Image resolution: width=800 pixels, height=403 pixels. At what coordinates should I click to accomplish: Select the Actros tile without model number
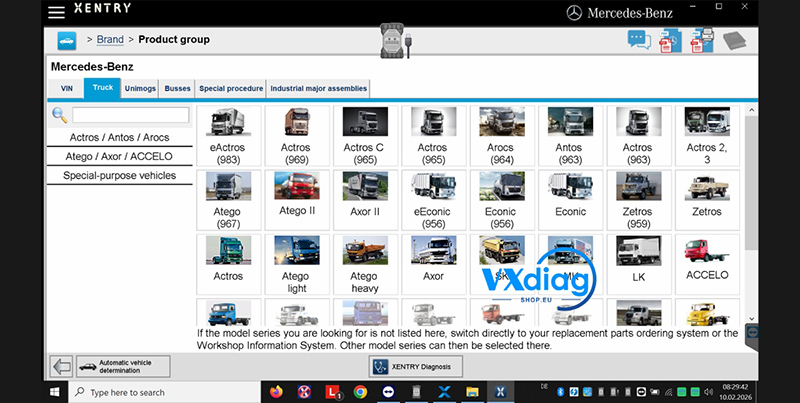point(228,264)
